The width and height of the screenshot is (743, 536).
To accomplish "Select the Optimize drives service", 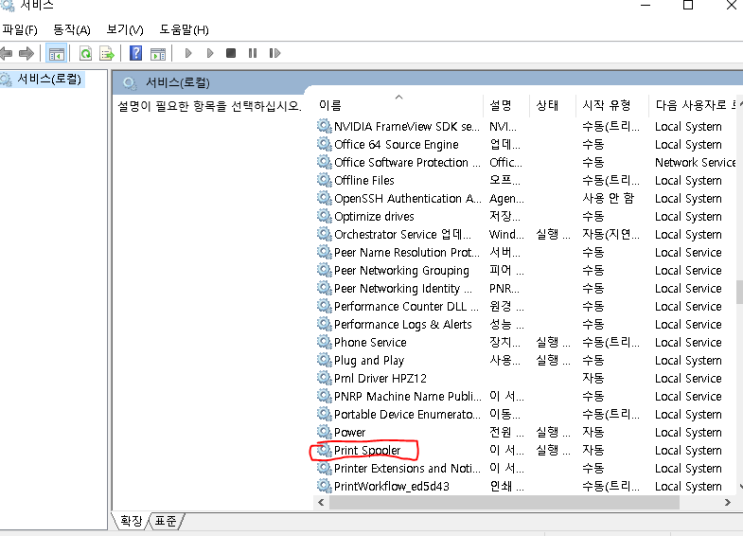I will coord(525,217).
